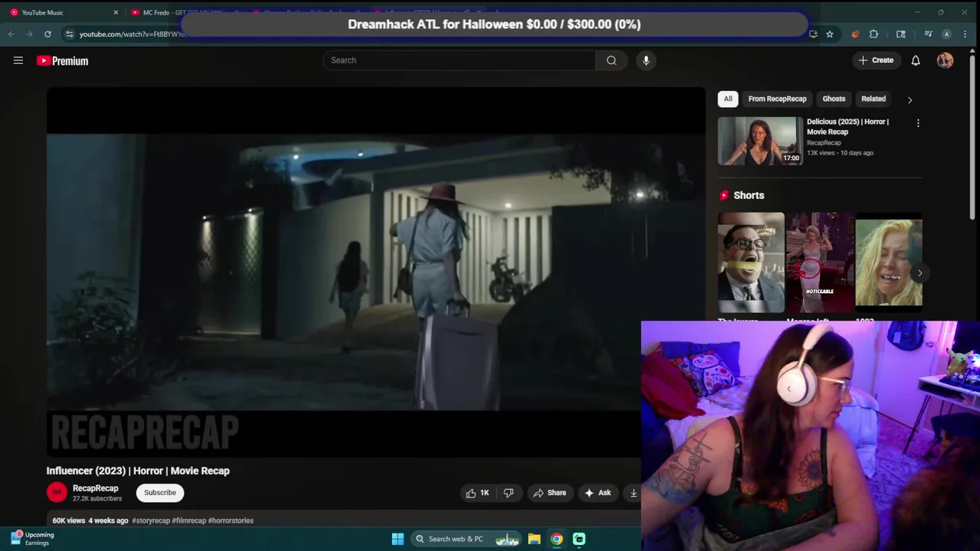This screenshot has width=980, height=551.
Task: Open Chrome extensions puzzle icon
Action: pyautogui.click(x=874, y=34)
